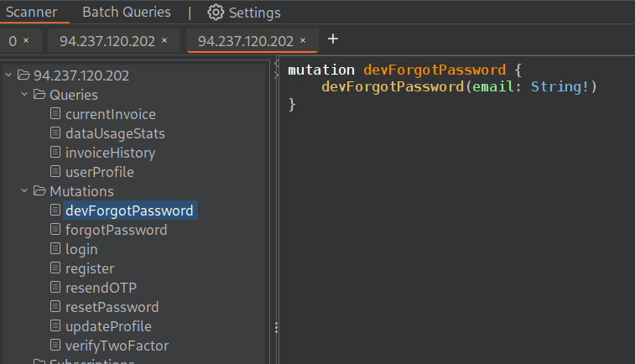Click the Queries folder icon
The image size is (635, 364).
(x=39, y=95)
